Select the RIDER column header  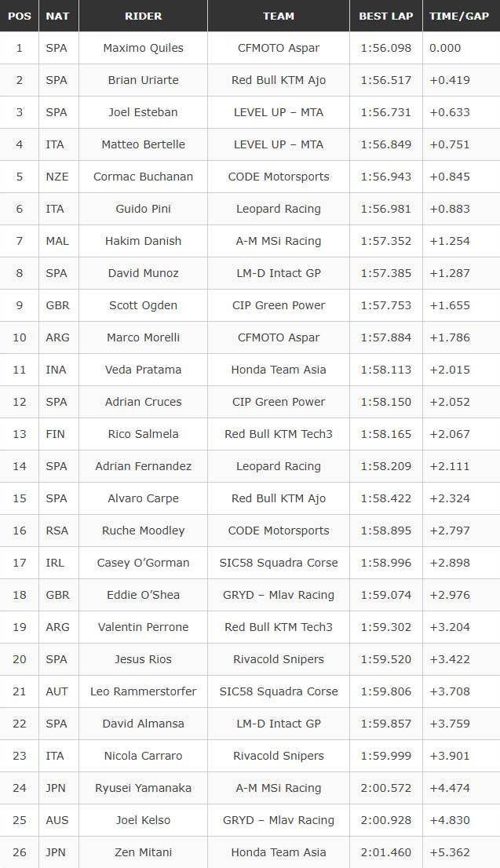pos(143,16)
